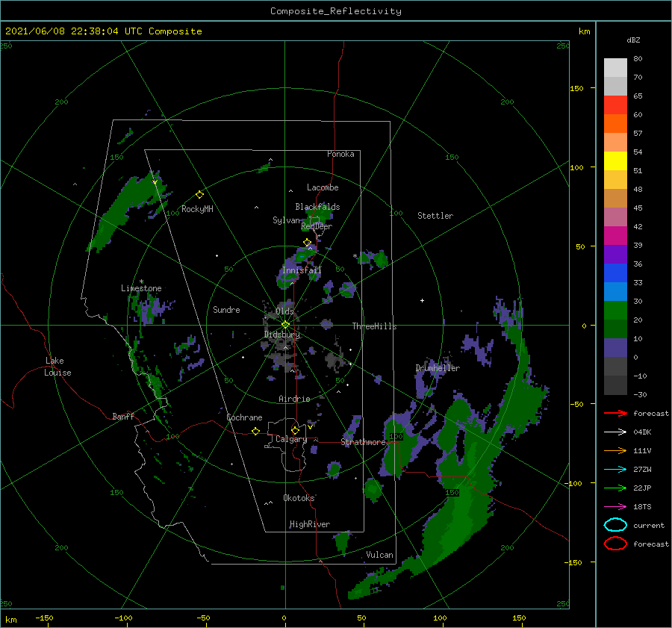
Task: Click the Ponoka town label
Action: [x=340, y=154]
